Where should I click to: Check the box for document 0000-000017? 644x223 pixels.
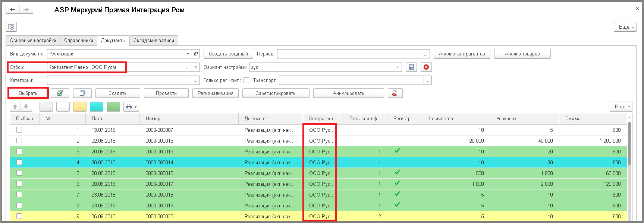coord(19,184)
